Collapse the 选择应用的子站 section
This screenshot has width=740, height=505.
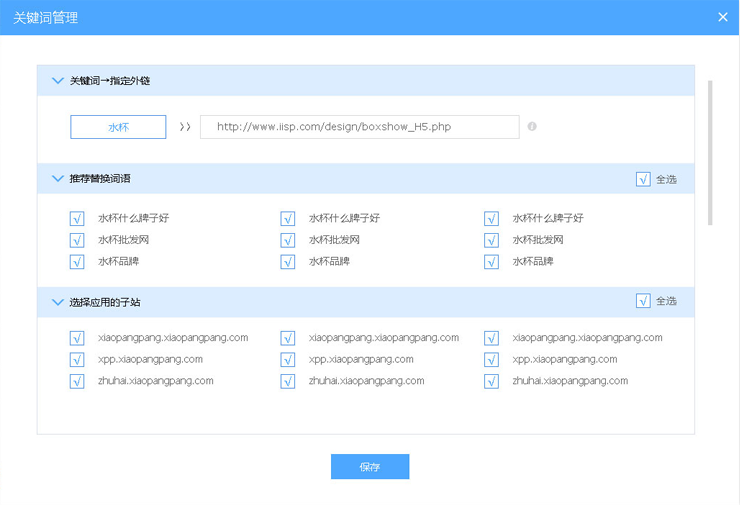point(57,301)
